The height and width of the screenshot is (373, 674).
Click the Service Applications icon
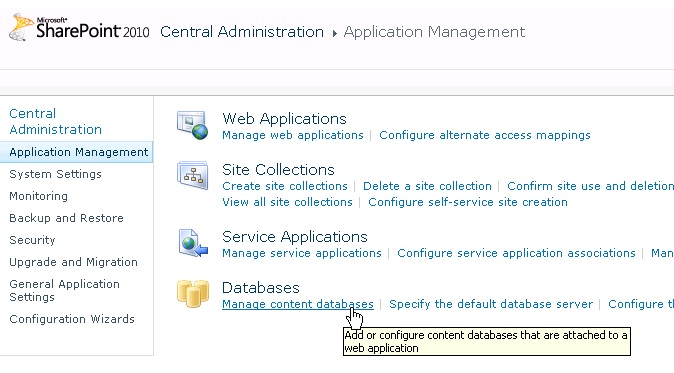click(193, 243)
